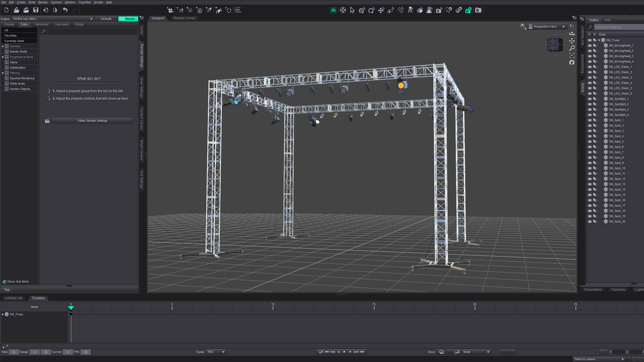
Task: Click the Save file icon
Action: 36,10
